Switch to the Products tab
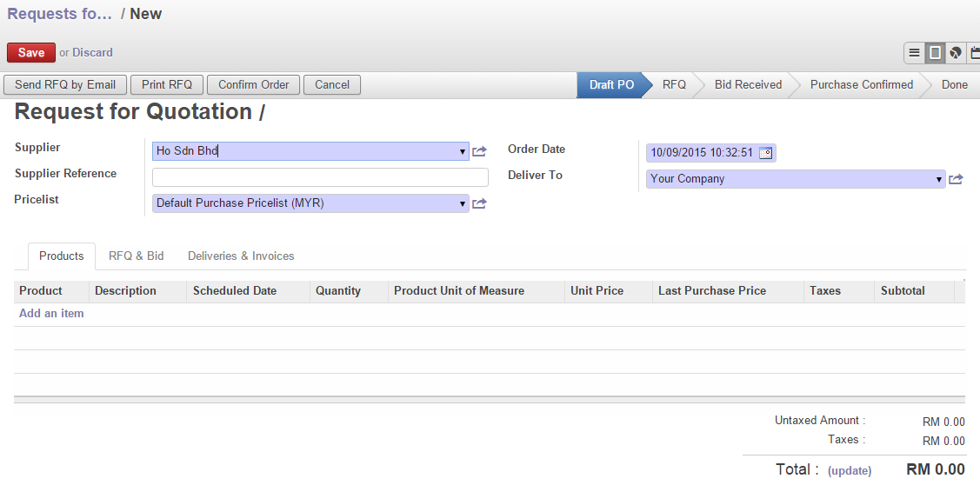 (x=61, y=256)
